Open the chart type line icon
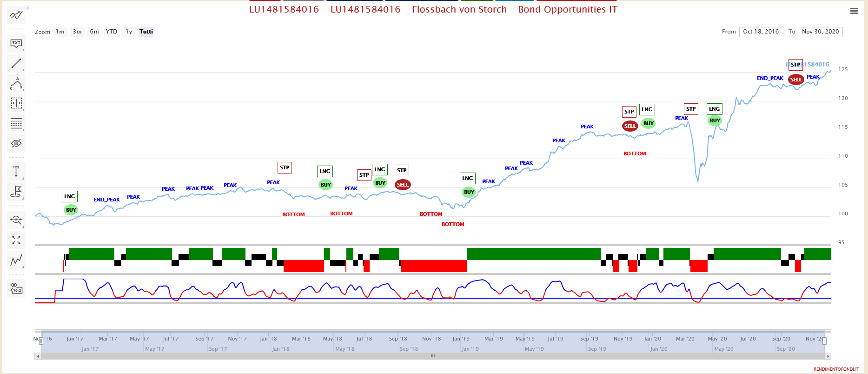This screenshot has width=868, height=374. pos(16,260)
